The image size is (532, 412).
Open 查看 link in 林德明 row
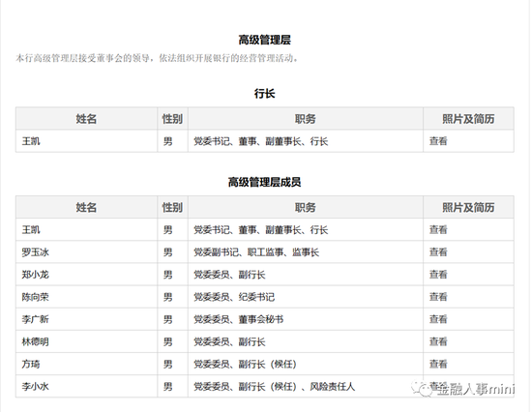438,341
